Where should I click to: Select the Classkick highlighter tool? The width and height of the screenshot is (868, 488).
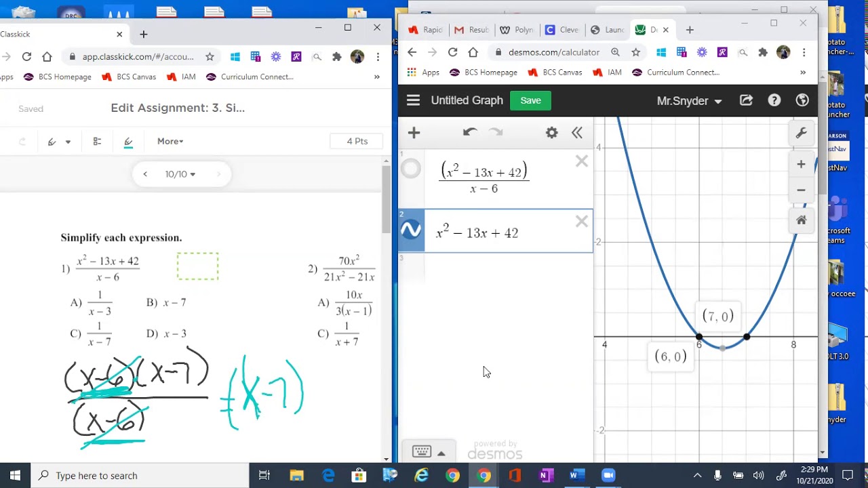(128, 141)
